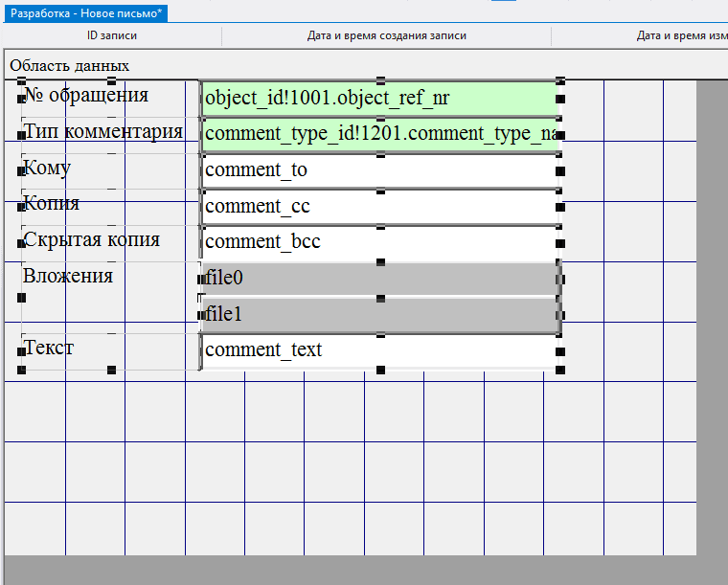The image size is (728, 585).
Task: Select the № обращения label
Action: (86, 96)
